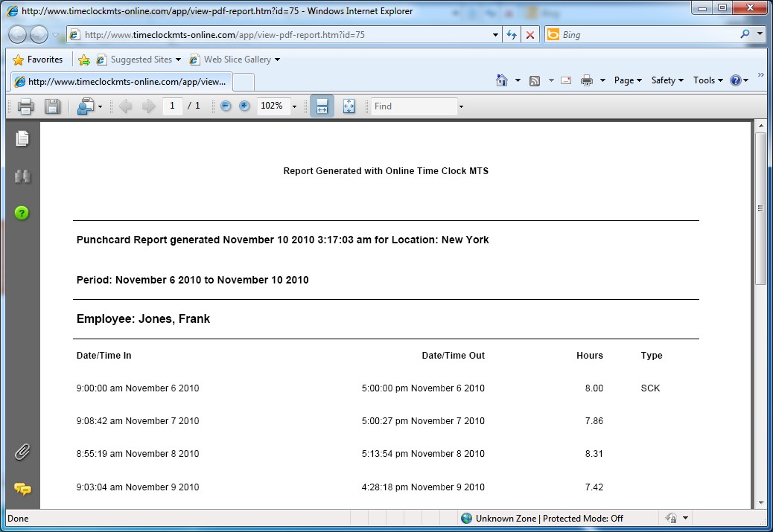Viewport: 773px width, 532px height.
Task: Click the Read Mail envelope icon
Action: tap(566, 80)
